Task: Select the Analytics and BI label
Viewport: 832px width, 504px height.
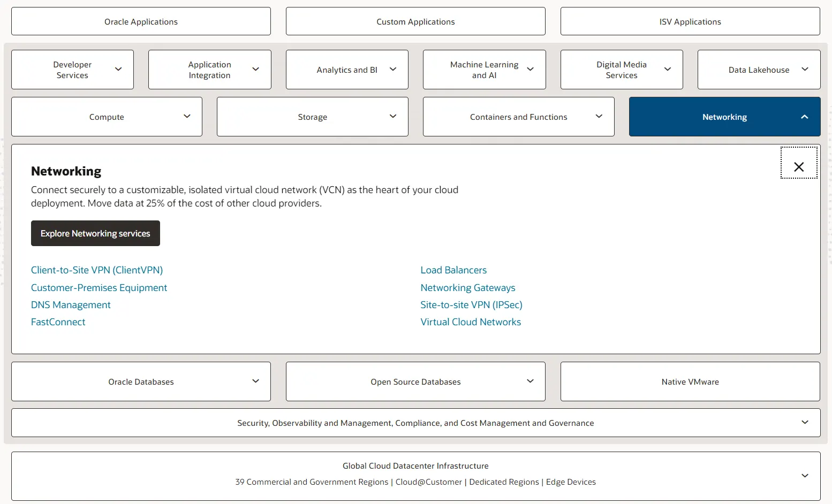Action: (347, 70)
